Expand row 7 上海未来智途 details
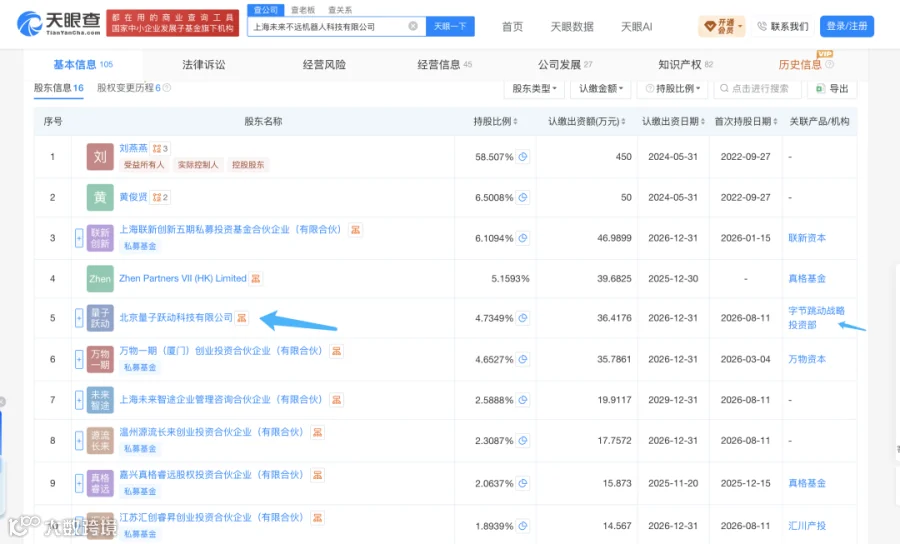Image resolution: width=900 pixels, height=544 pixels. pyautogui.click(x=79, y=400)
